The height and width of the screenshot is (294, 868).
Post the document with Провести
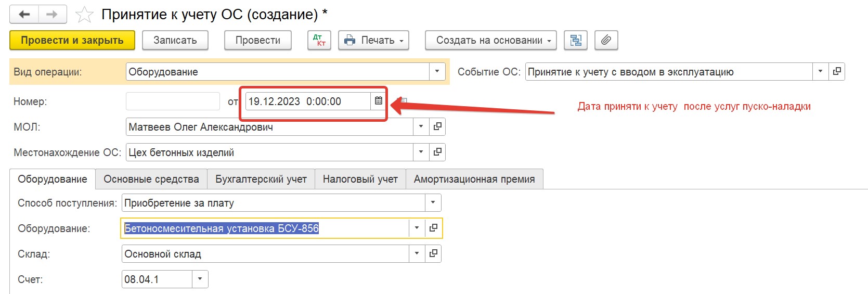click(x=258, y=40)
